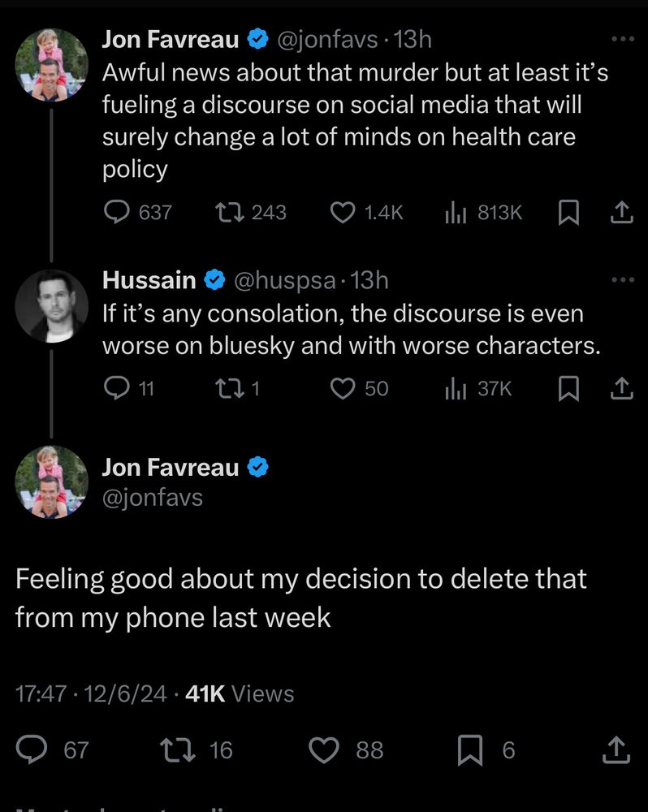
Task: Bookmark Hussain's reply tweet
Action: click(569, 389)
